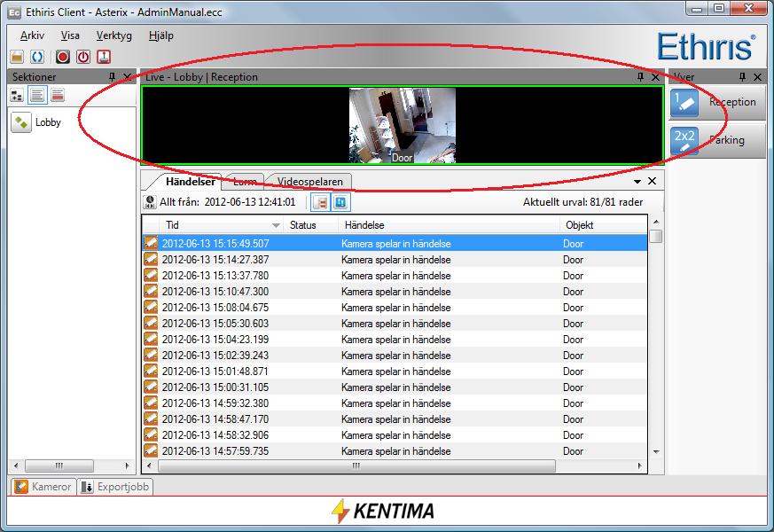Select the red highlighted list view icon

pos(58,95)
